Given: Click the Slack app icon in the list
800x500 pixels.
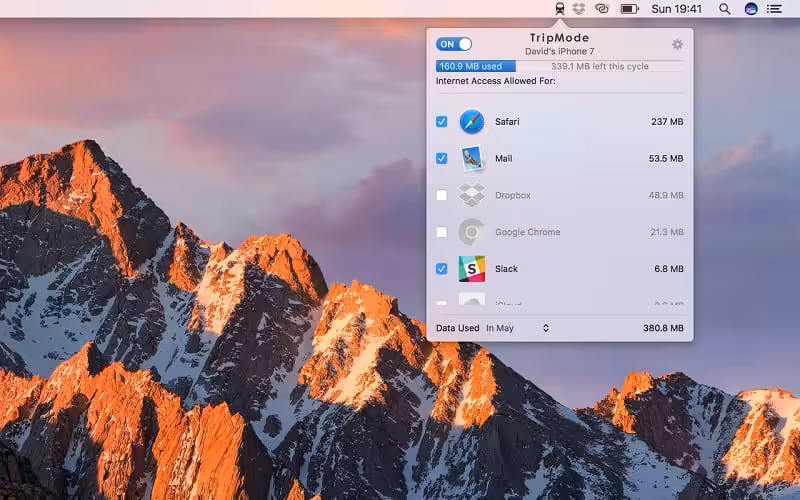Looking at the screenshot, I should (472, 269).
